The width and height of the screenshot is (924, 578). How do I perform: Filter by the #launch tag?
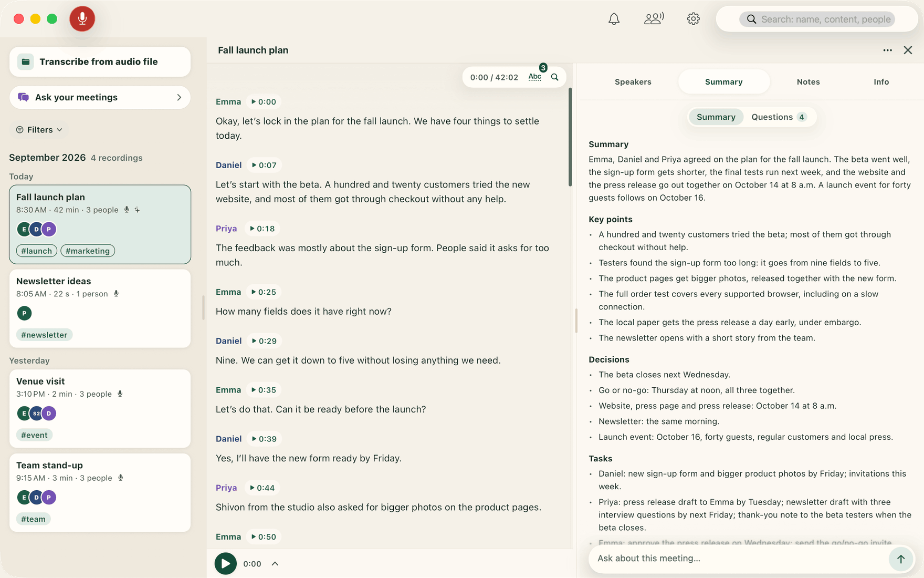[x=37, y=251]
